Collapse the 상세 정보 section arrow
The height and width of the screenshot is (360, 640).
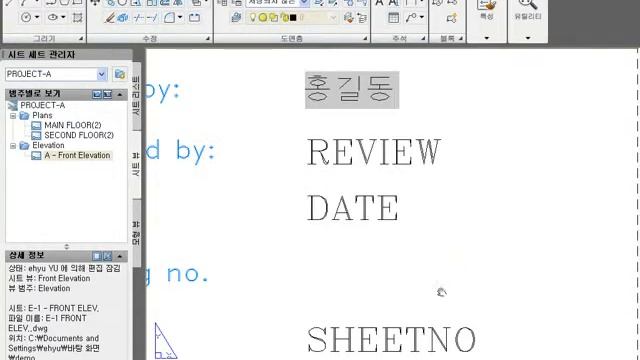pyautogui.click(x=120, y=256)
